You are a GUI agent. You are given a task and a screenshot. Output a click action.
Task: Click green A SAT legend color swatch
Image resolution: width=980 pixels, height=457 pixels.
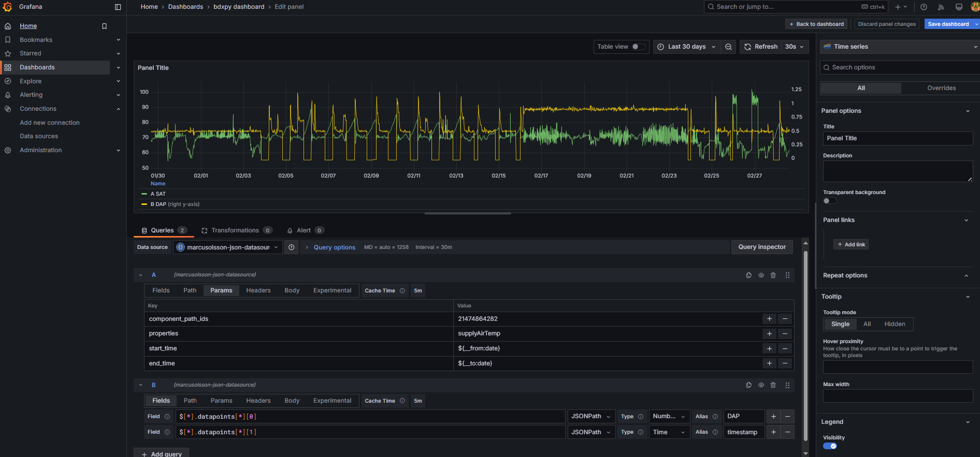(x=145, y=194)
